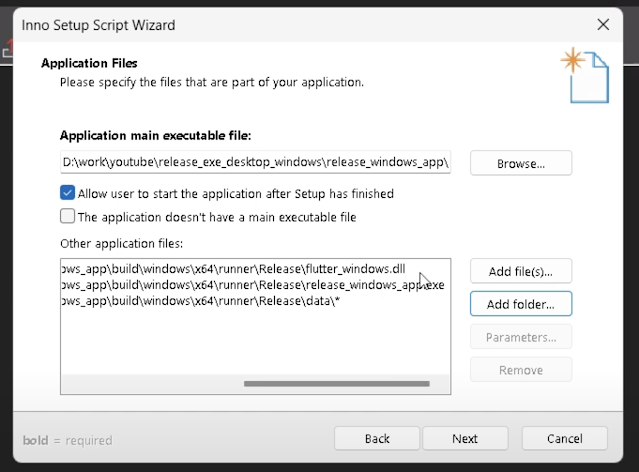The width and height of the screenshot is (639, 472).
Task: Click the wizard document icon with star
Action: (x=585, y=76)
